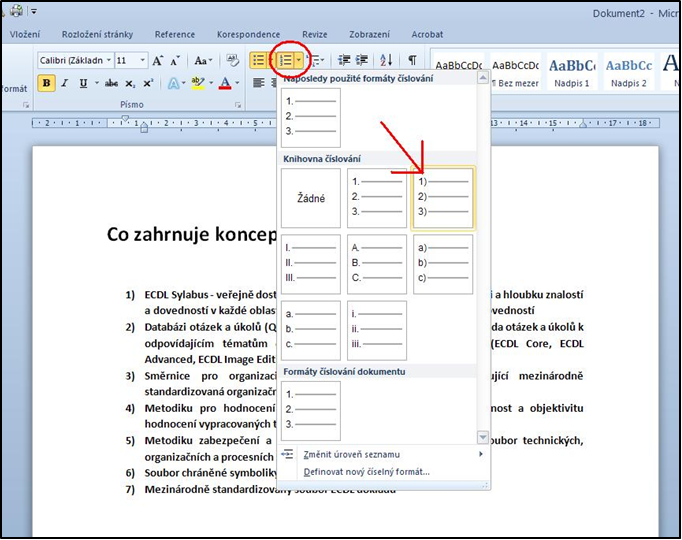The image size is (682, 540).
Task: Click Definovat nový číselný formát
Action: coord(366,471)
